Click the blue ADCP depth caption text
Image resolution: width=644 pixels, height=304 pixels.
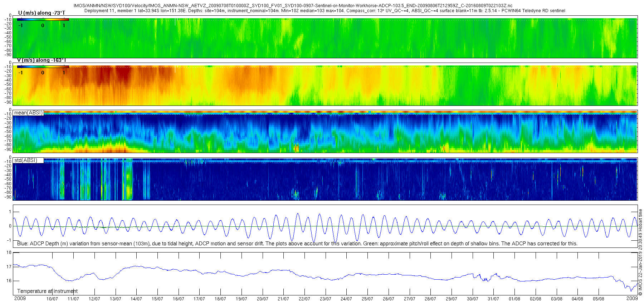pyautogui.click(x=297, y=244)
